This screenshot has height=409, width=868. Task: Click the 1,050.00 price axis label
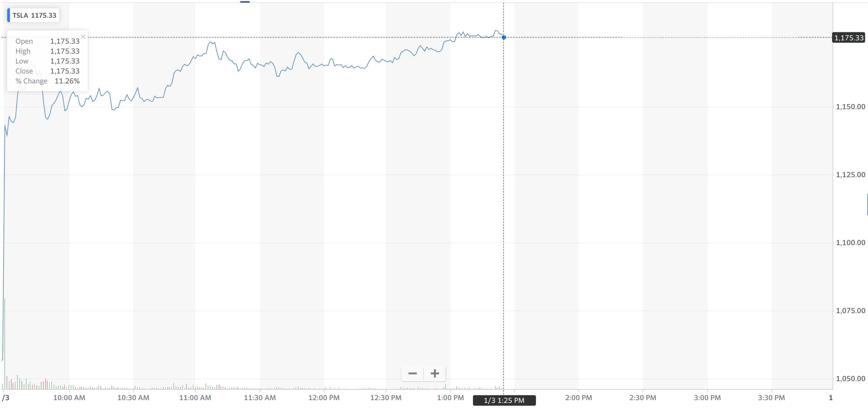[851, 379]
